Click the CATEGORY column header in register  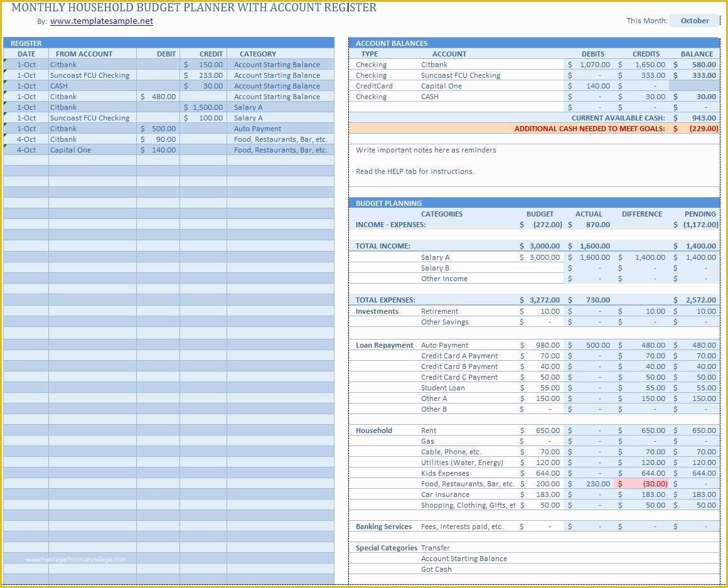[x=258, y=54]
